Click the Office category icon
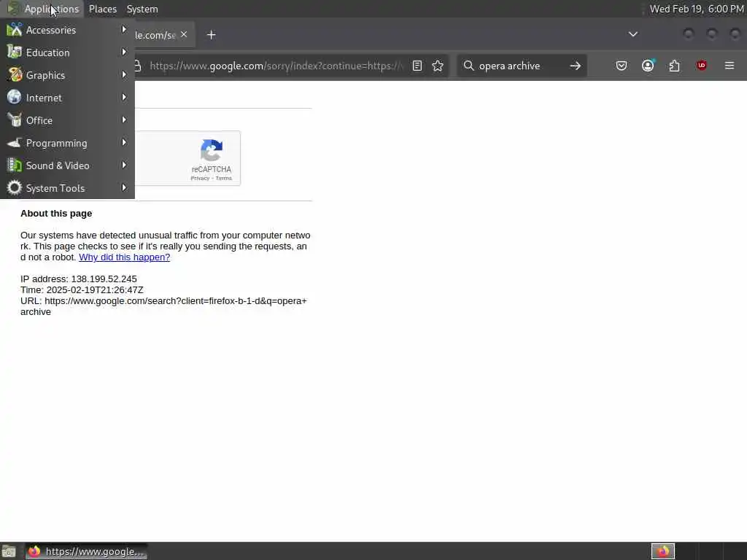This screenshot has width=747, height=560. pos(15,120)
